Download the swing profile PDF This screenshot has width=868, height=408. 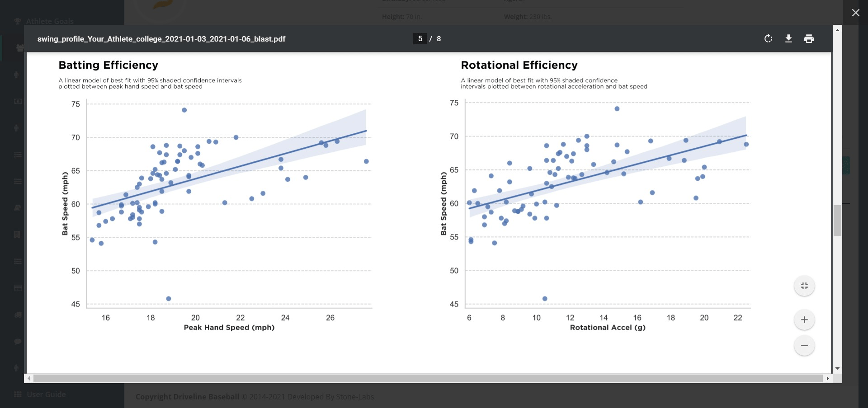[788, 39]
